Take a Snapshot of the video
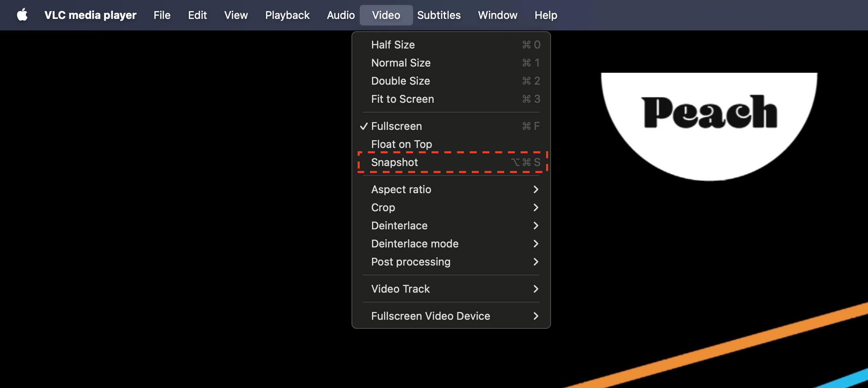The image size is (868, 388). [394, 162]
